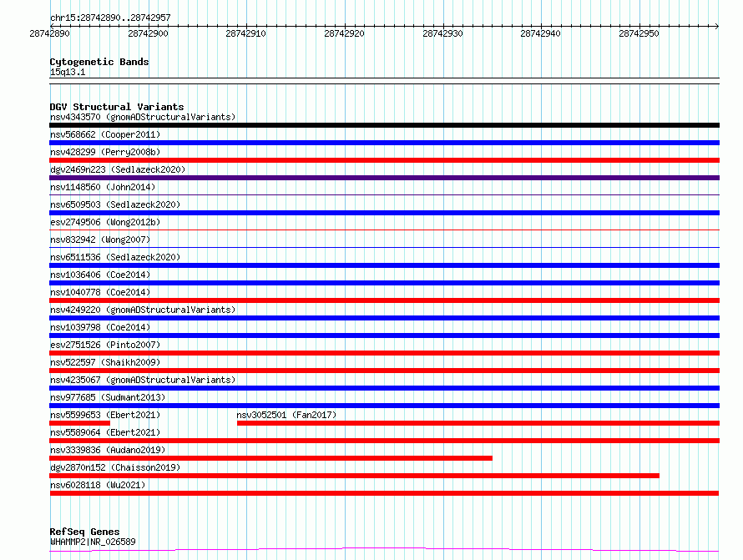Click the esv2751526 (Pinto2007) label
Viewport: 743px width, 560px height.
(x=105, y=345)
